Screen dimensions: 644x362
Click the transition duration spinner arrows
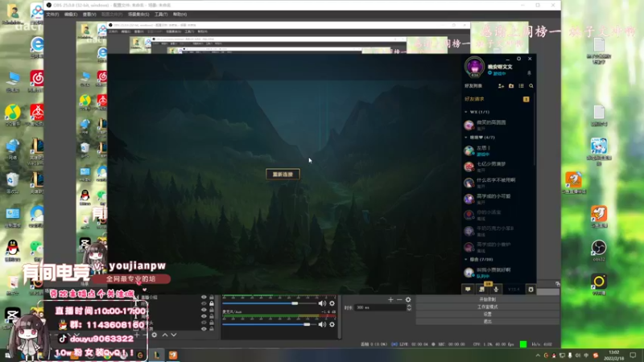point(409,307)
